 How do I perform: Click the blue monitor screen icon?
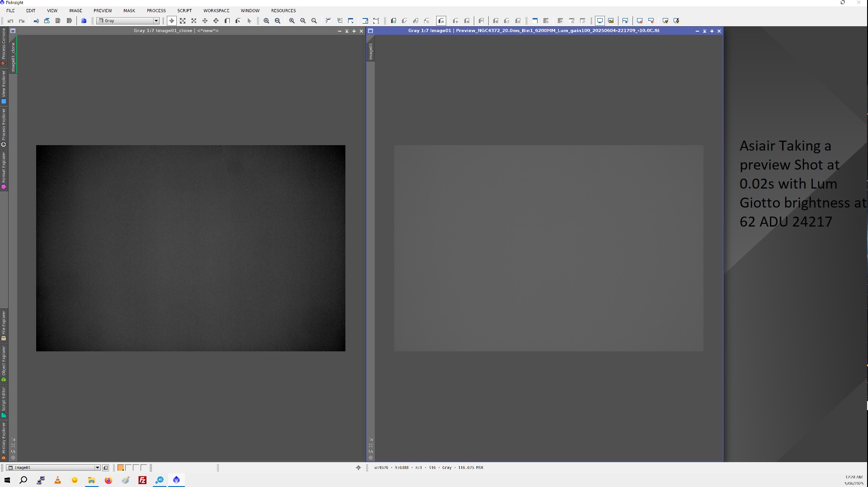[x=600, y=21]
